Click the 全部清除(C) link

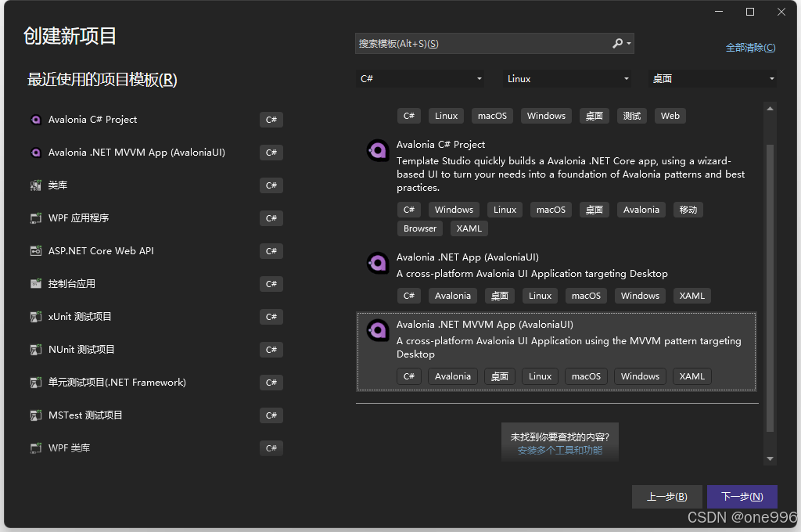[x=750, y=48]
